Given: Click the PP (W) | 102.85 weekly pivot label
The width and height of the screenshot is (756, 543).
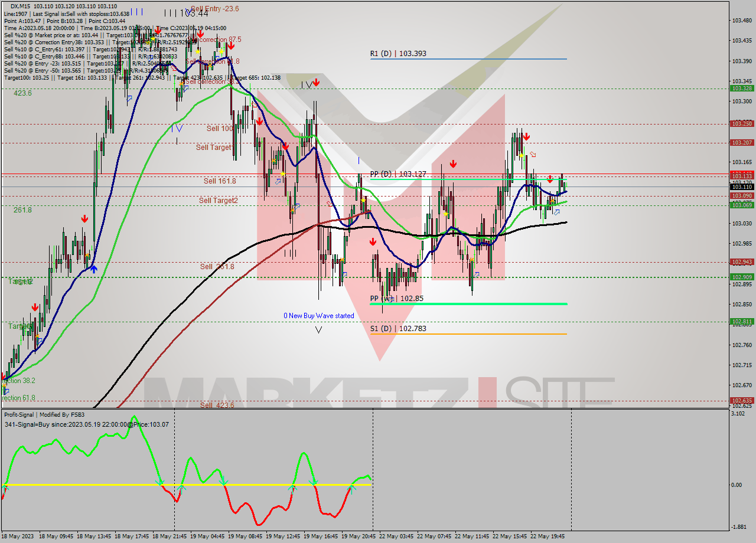Looking at the screenshot, I should (397, 299).
